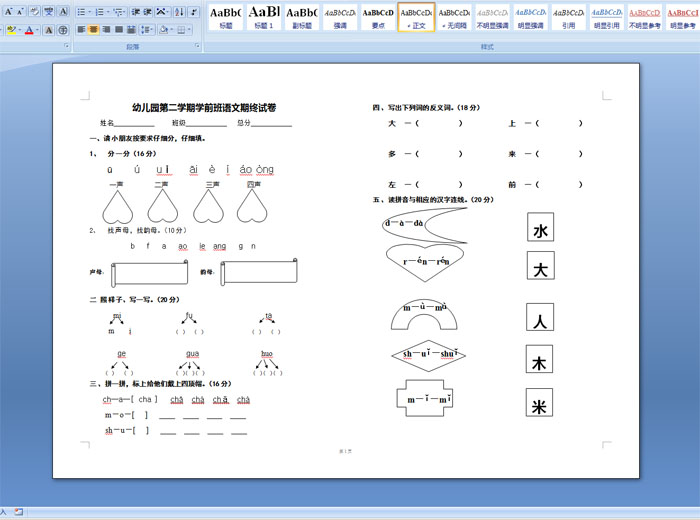Screen dimensions: 700x520
Task: Decrease the paragraph indent
Action: [x=136, y=12]
